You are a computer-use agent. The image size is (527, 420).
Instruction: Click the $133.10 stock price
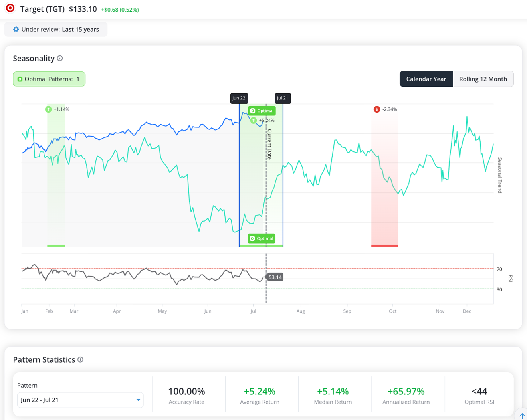point(83,9)
